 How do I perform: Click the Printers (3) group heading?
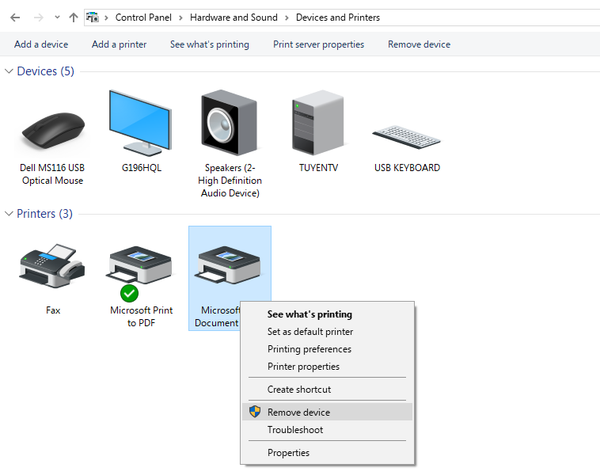[x=45, y=214]
